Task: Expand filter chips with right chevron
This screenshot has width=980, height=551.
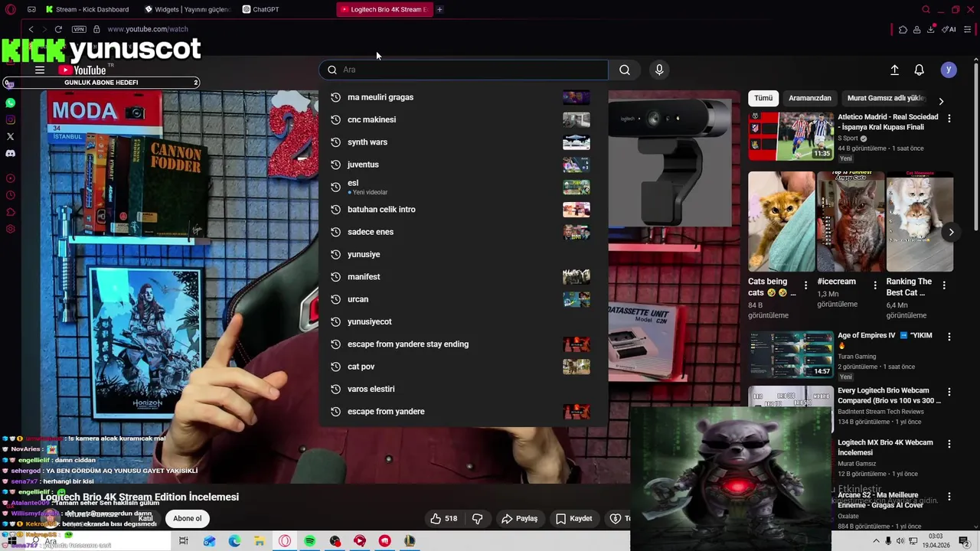Action: (x=941, y=101)
